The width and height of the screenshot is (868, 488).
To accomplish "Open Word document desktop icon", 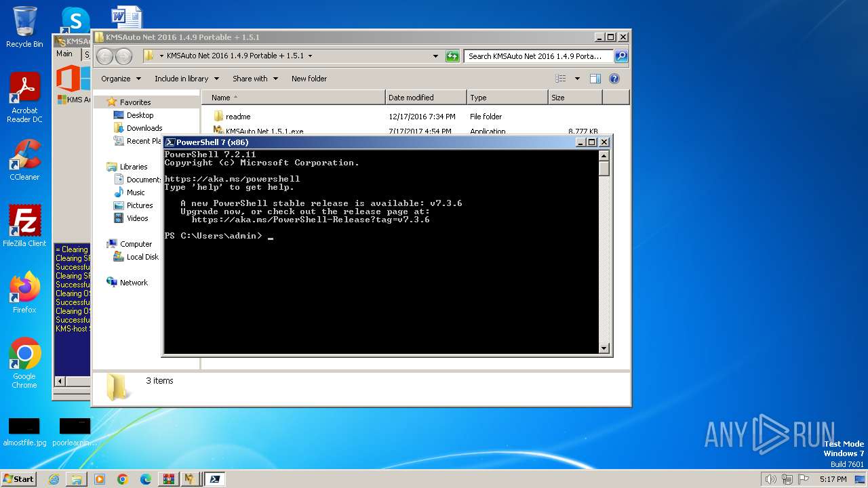I will point(126,18).
